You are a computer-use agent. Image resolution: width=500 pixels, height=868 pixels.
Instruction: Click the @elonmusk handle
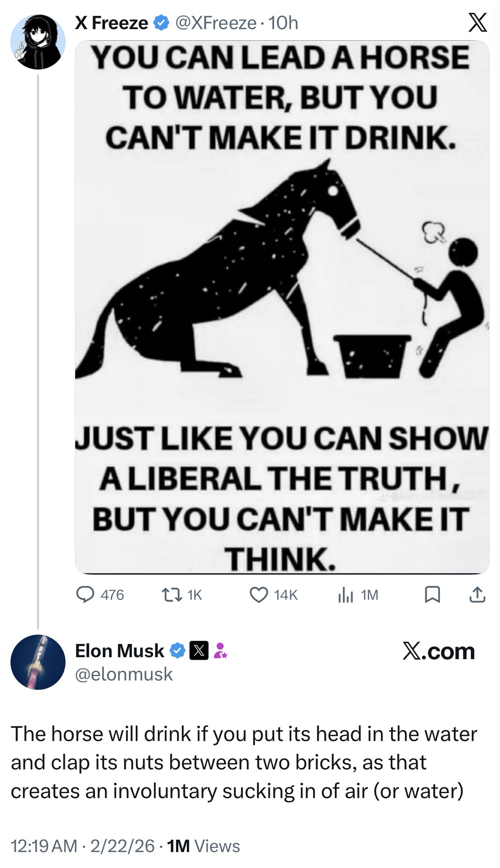pos(124,674)
